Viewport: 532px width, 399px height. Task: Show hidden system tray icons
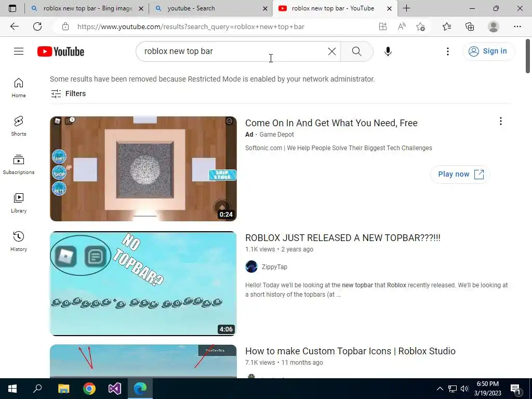pos(440,389)
